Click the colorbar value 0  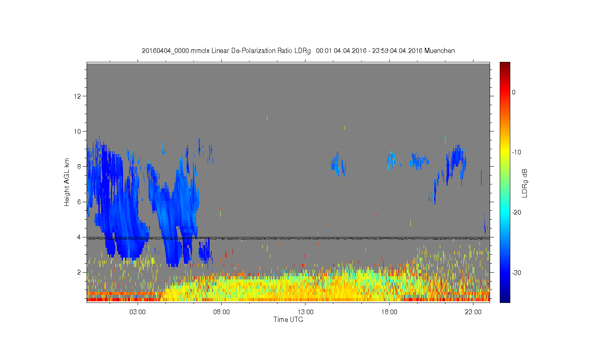pyautogui.click(x=514, y=92)
